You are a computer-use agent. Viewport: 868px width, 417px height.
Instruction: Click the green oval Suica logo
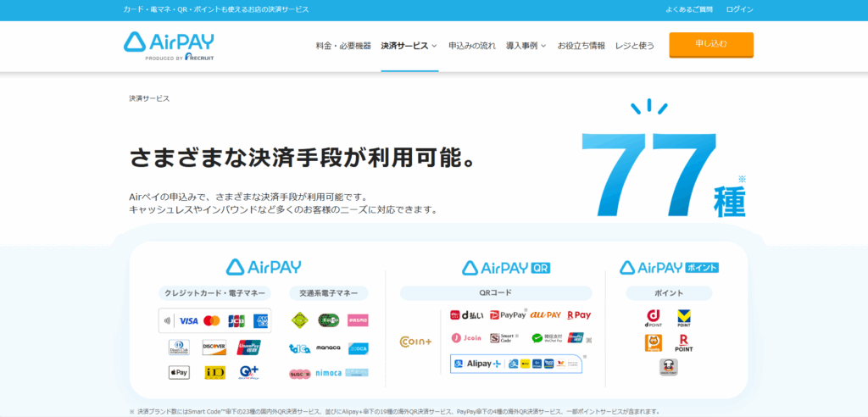pos(328,320)
